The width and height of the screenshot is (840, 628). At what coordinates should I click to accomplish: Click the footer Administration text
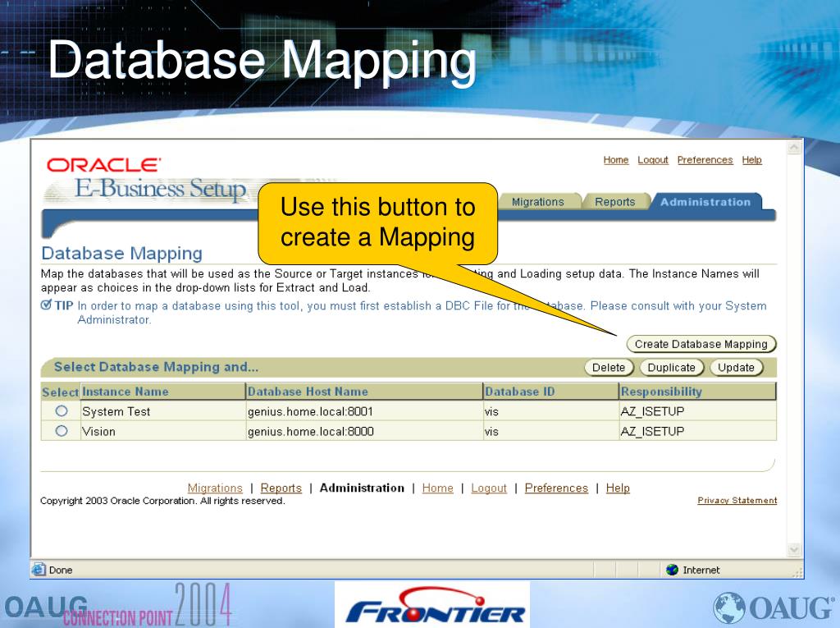pos(362,488)
